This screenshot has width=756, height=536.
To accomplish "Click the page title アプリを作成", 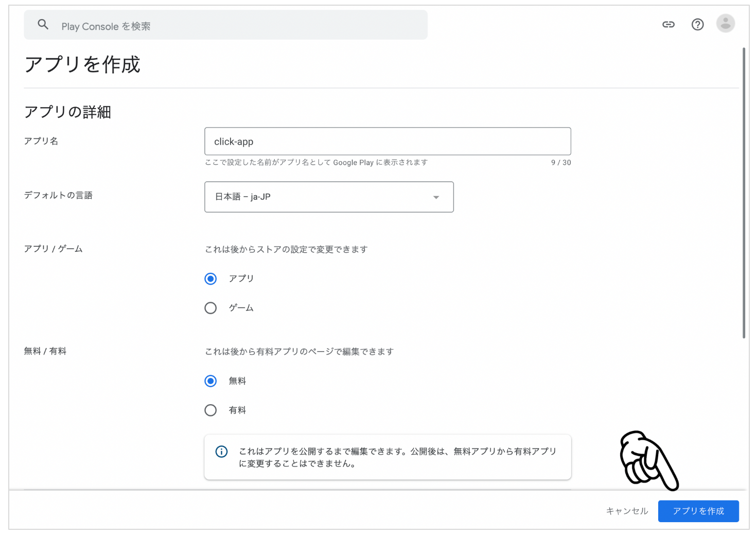I will pos(82,64).
